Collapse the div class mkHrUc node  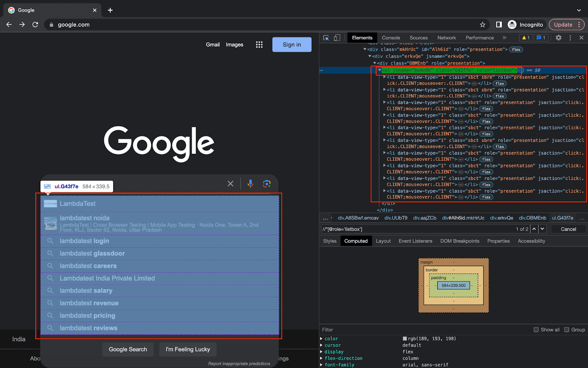point(365,49)
